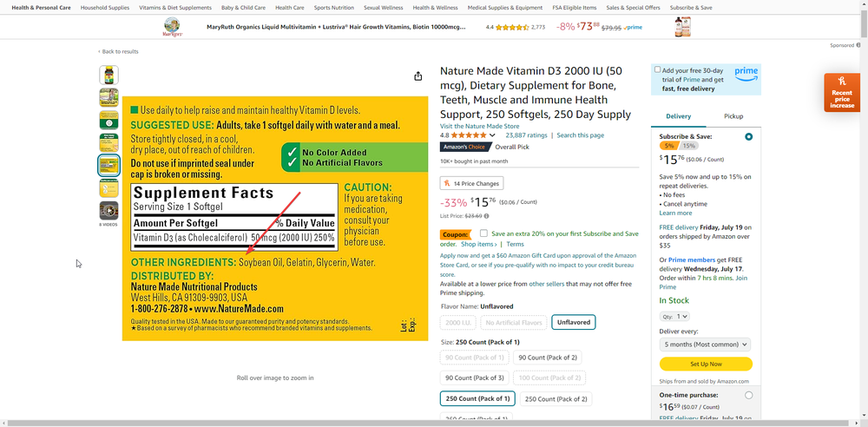Open the Qty dropdown
868x427 pixels.
tap(674, 316)
